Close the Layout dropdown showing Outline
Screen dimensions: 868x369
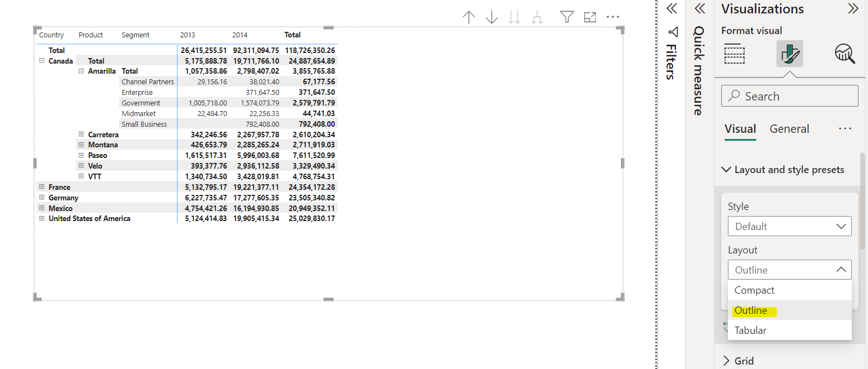pos(789,270)
